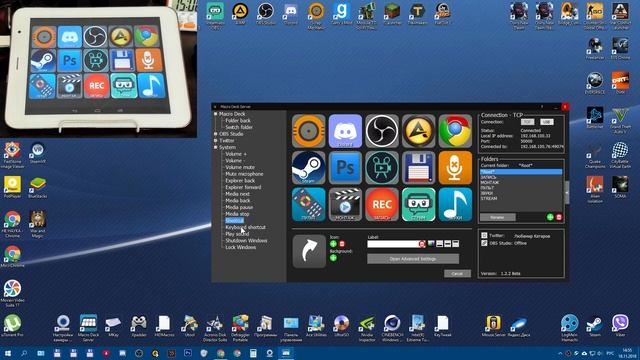Select Mute microphone action
Screen dimensions: 640x360
[244, 174]
